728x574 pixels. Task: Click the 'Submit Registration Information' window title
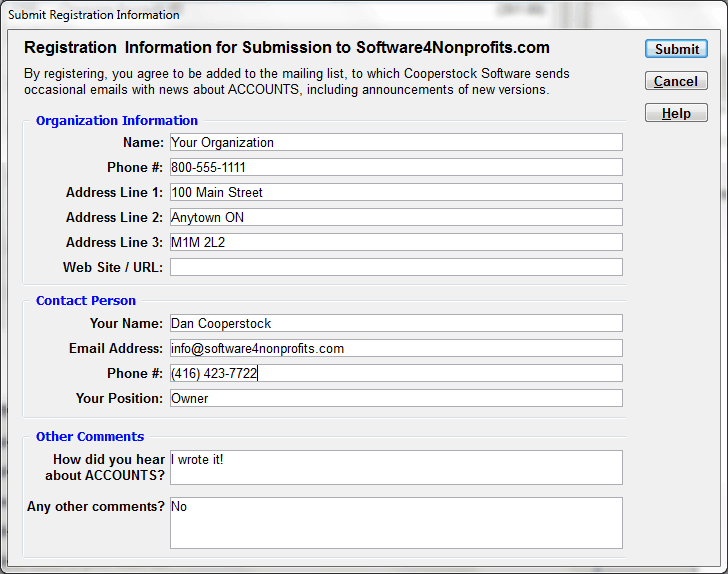(x=94, y=15)
